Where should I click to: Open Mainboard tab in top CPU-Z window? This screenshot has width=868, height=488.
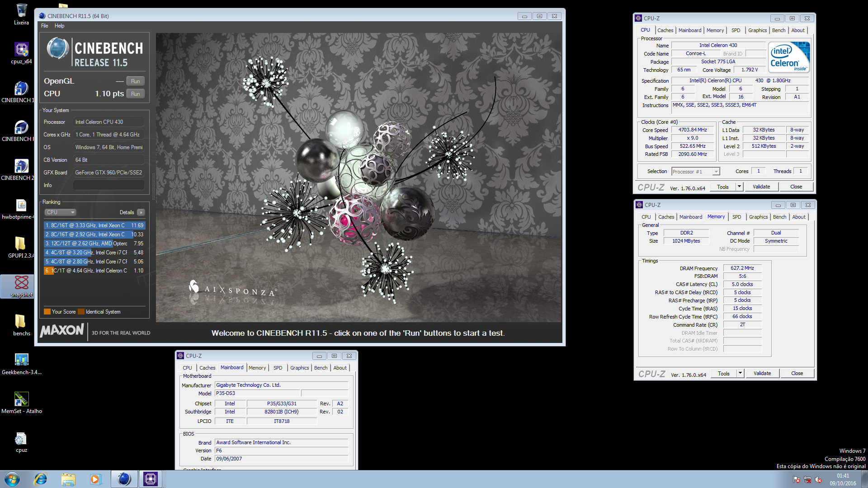[690, 30]
